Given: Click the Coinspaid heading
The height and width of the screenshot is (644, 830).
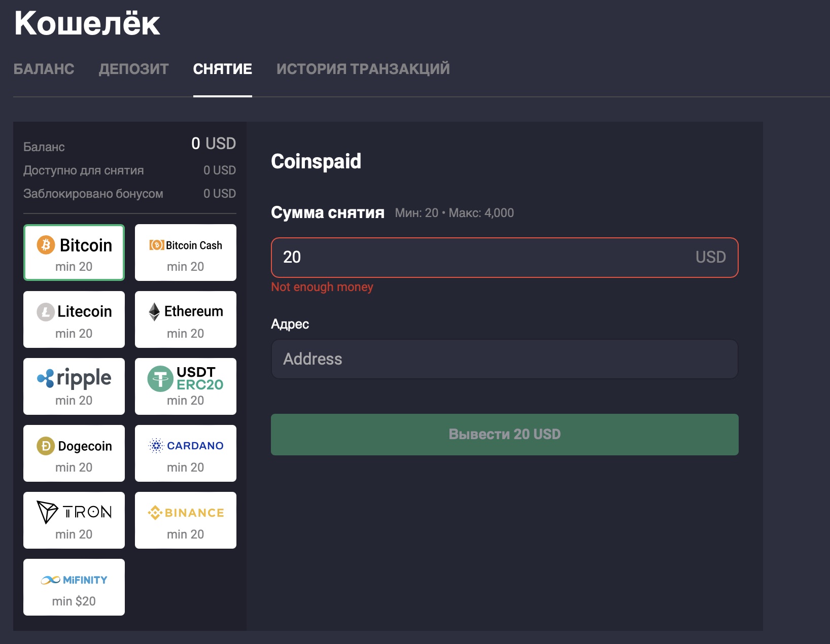Looking at the screenshot, I should 316,161.
